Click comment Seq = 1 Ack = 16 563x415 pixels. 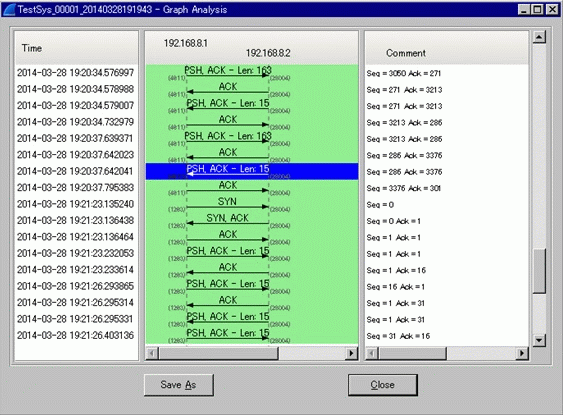(x=396, y=271)
